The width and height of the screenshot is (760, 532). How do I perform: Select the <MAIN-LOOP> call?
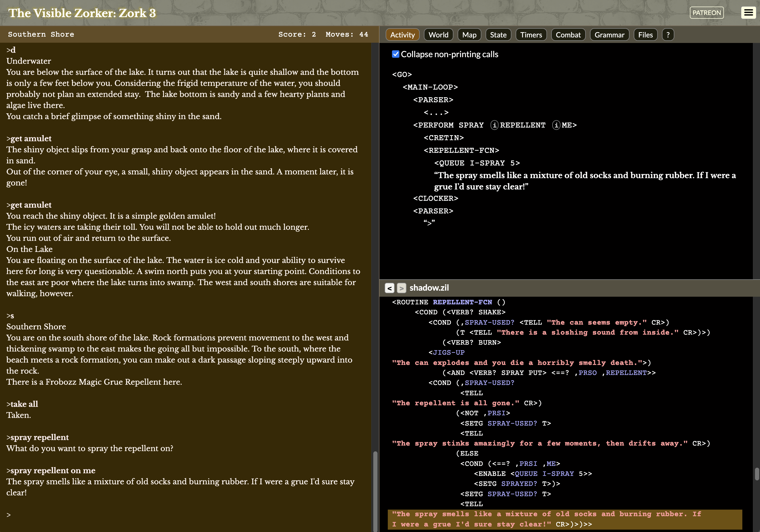430,87
